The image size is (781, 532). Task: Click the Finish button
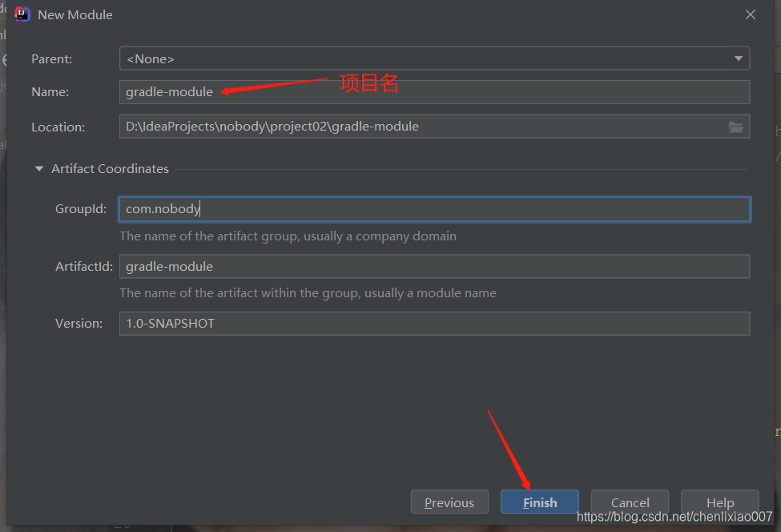pos(540,502)
